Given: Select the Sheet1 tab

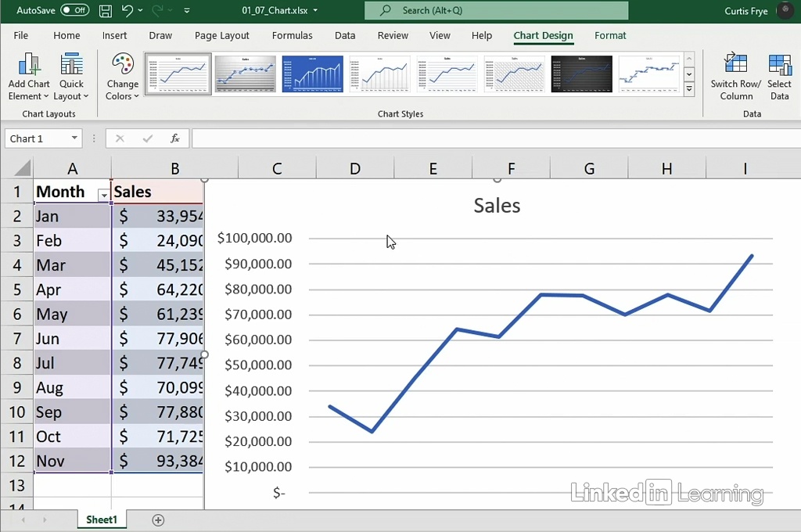Looking at the screenshot, I should pos(102,520).
